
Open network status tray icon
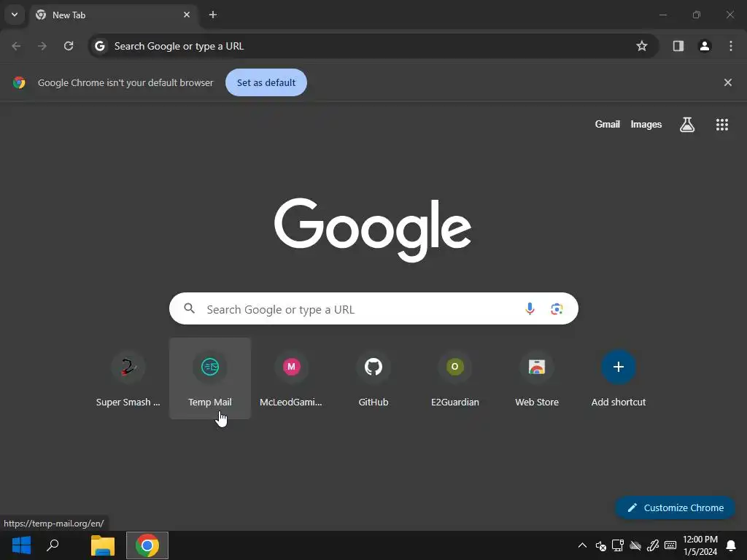click(x=618, y=545)
